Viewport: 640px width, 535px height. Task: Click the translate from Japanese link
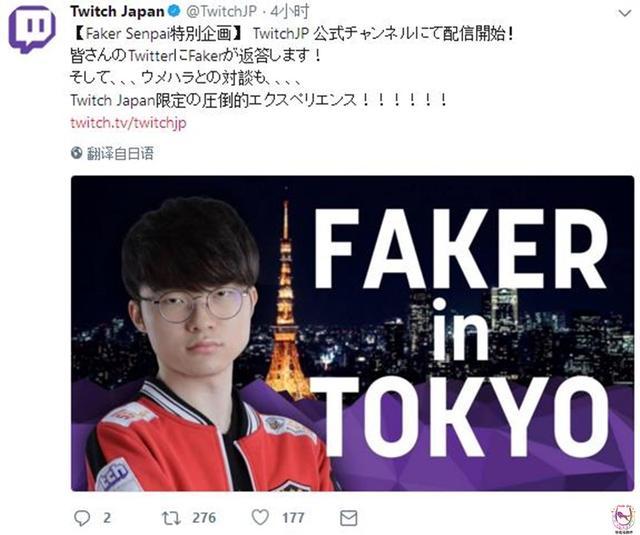120,153
